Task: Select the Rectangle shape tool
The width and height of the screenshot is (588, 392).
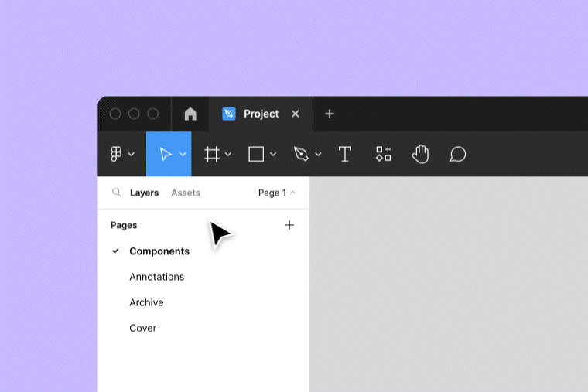Action: coord(256,154)
